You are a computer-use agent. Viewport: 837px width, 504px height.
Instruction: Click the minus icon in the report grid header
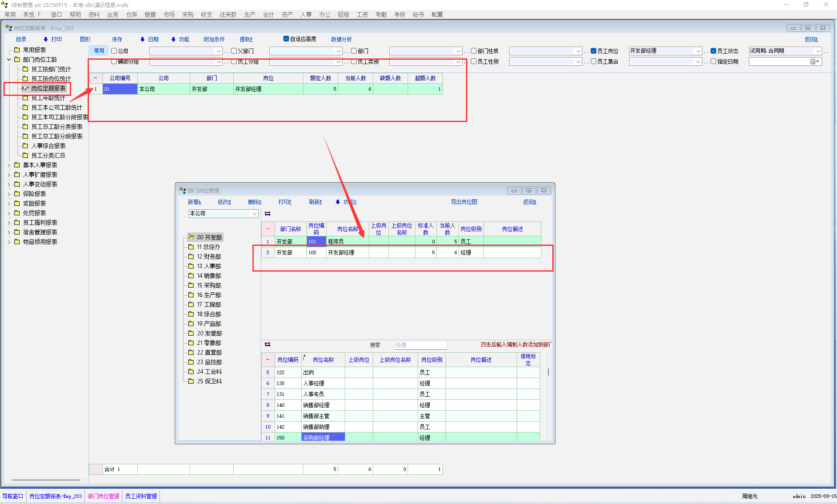[x=95, y=78]
